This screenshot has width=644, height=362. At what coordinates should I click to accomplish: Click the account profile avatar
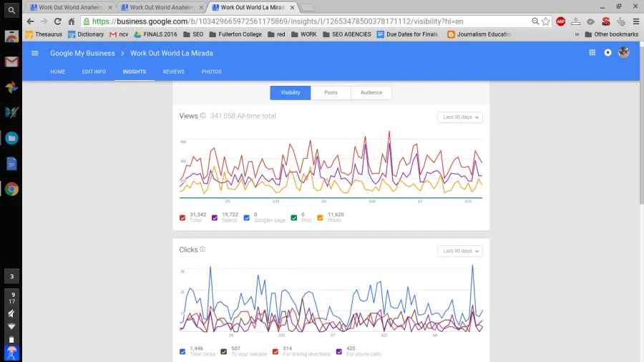point(623,52)
